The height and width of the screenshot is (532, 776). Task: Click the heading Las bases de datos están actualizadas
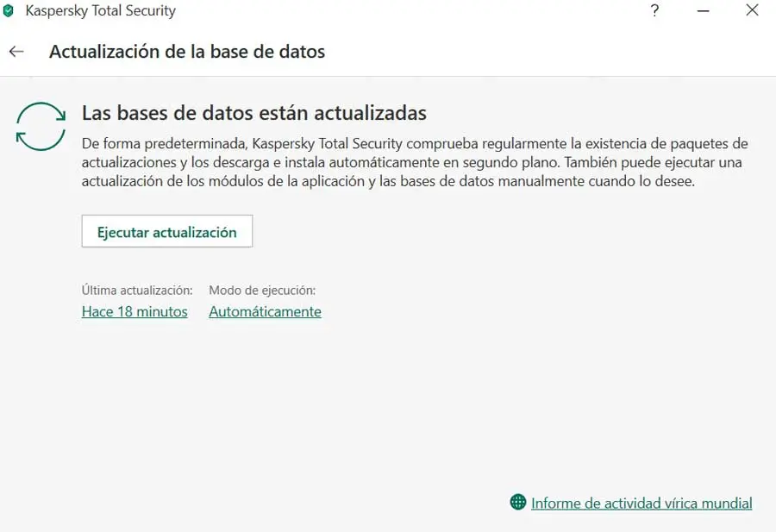(x=254, y=113)
